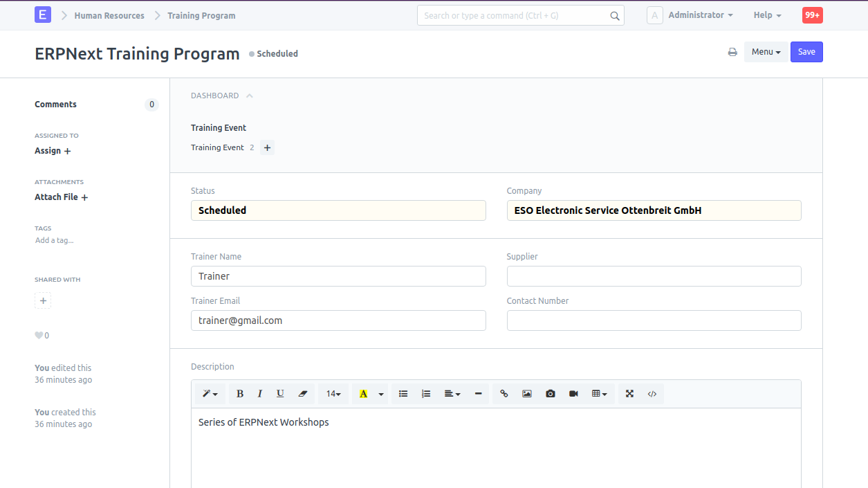Click the Save button
The width and height of the screenshot is (868, 488).
pyautogui.click(x=806, y=52)
